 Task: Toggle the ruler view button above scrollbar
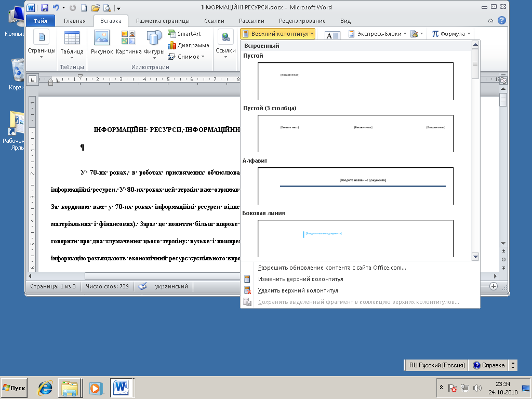click(503, 81)
